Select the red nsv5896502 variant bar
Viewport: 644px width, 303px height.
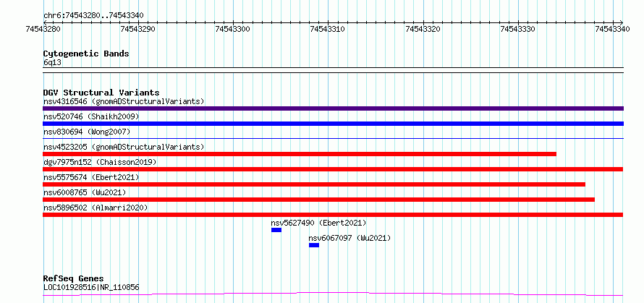[x=333, y=215]
